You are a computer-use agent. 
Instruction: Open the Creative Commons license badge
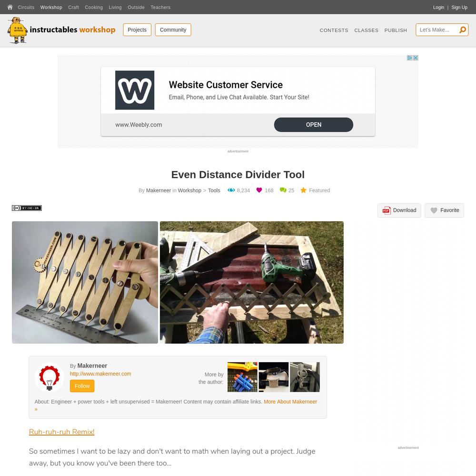[x=27, y=208]
